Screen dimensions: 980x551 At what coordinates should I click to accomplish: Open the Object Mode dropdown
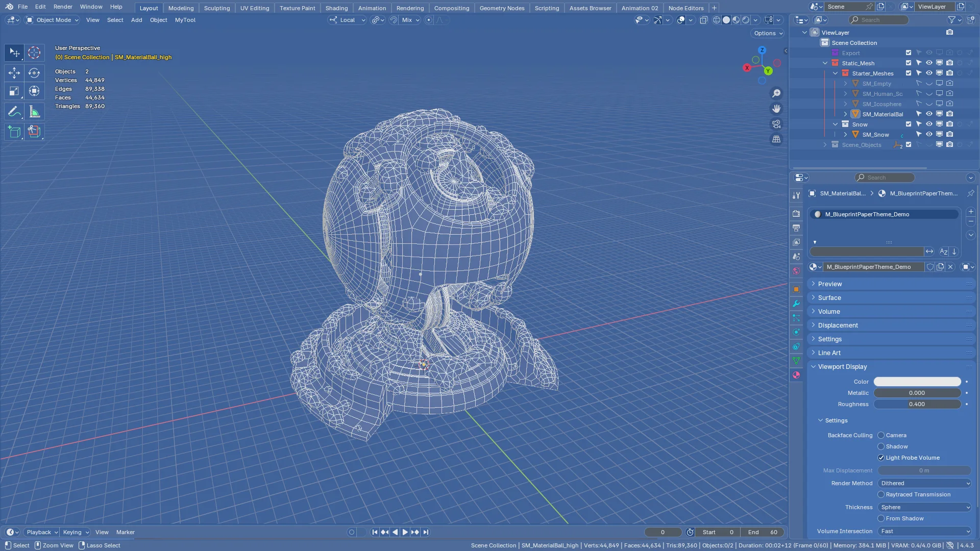(x=53, y=20)
